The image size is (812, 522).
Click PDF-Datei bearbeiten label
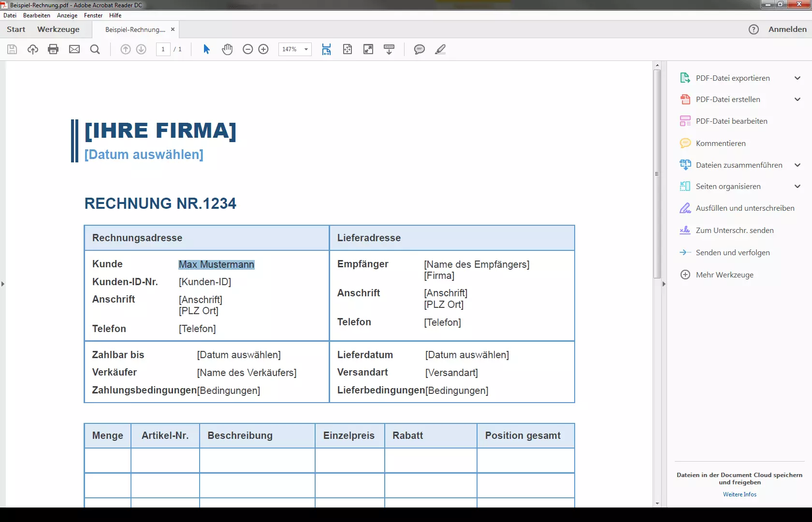[x=731, y=121]
